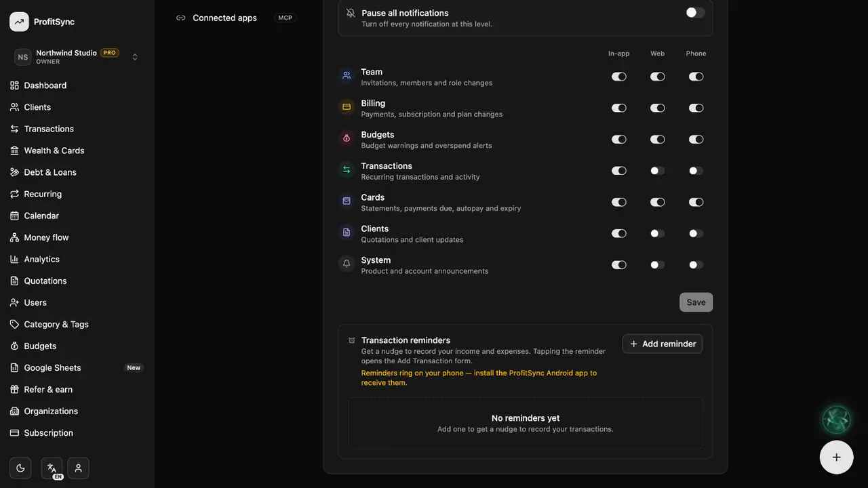Click the user profile icon button
The height and width of the screenshot is (488, 868).
(x=78, y=468)
